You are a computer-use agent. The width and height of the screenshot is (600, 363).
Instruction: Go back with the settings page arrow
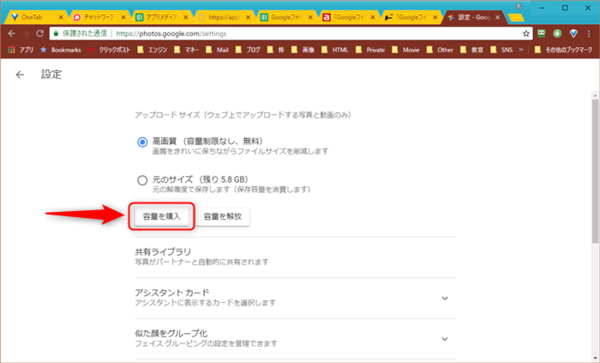coord(20,75)
